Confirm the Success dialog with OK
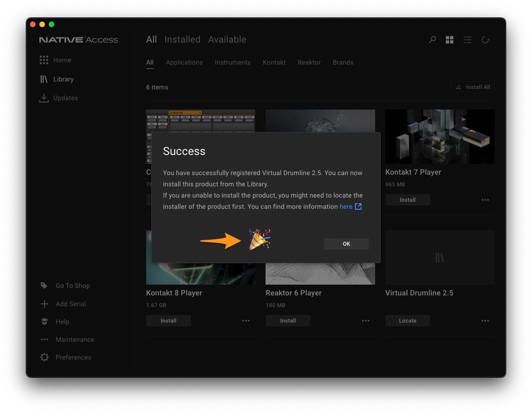 click(347, 244)
